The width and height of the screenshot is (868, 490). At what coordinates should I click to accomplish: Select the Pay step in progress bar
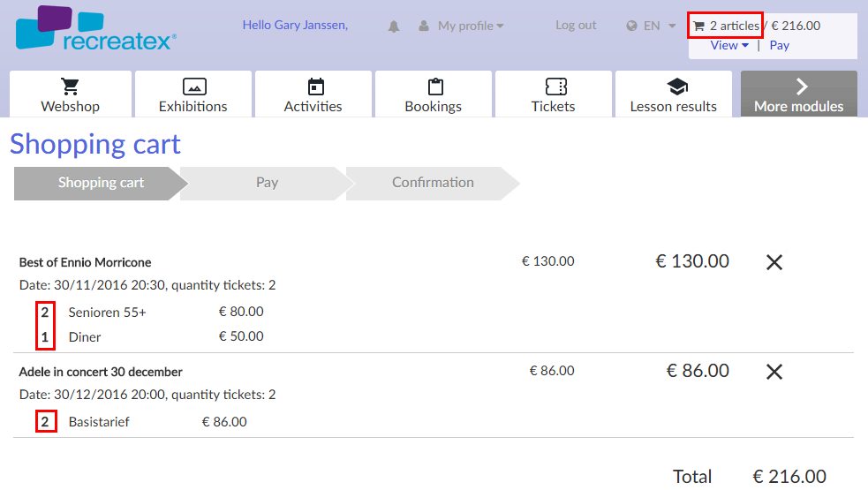(x=267, y=183)
